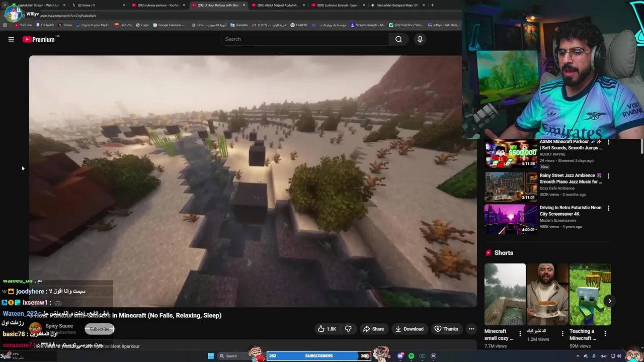Open Rainy Street Jazz Ambience video thumbnail
The height and width of the screenshot is (362, 644).
point(511,187)
